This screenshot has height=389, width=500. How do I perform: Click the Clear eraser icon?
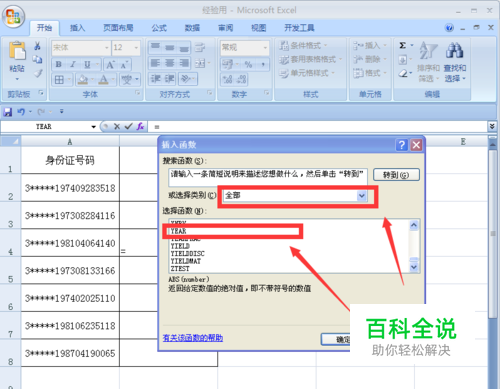point(403,73)
